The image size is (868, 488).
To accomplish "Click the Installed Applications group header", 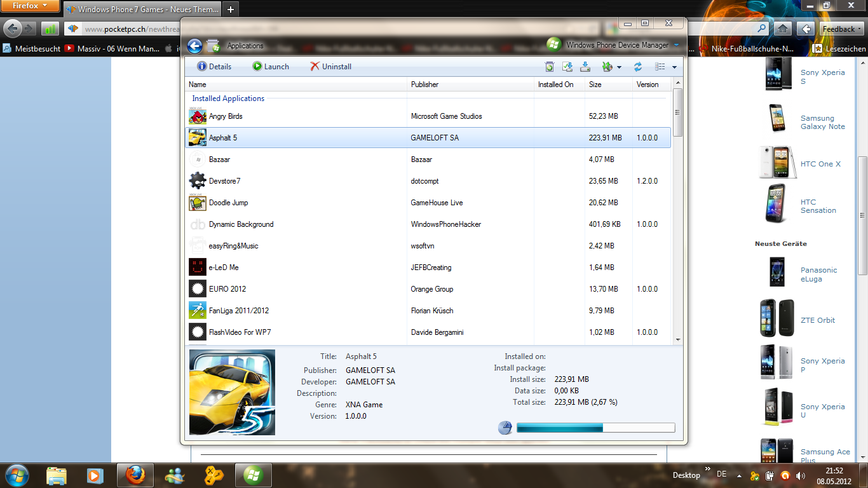I will pyautogui.click(x=228, y=98).
